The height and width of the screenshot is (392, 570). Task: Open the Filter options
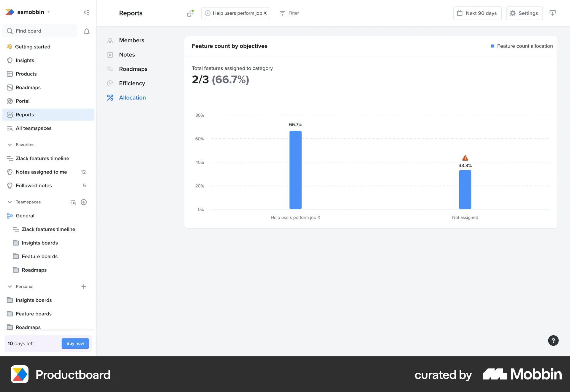289,13
